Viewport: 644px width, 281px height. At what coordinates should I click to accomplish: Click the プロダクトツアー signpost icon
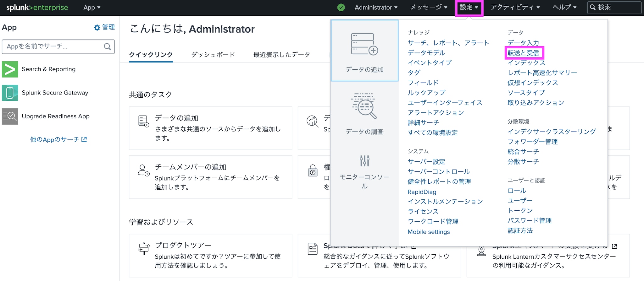click(144, 249)
